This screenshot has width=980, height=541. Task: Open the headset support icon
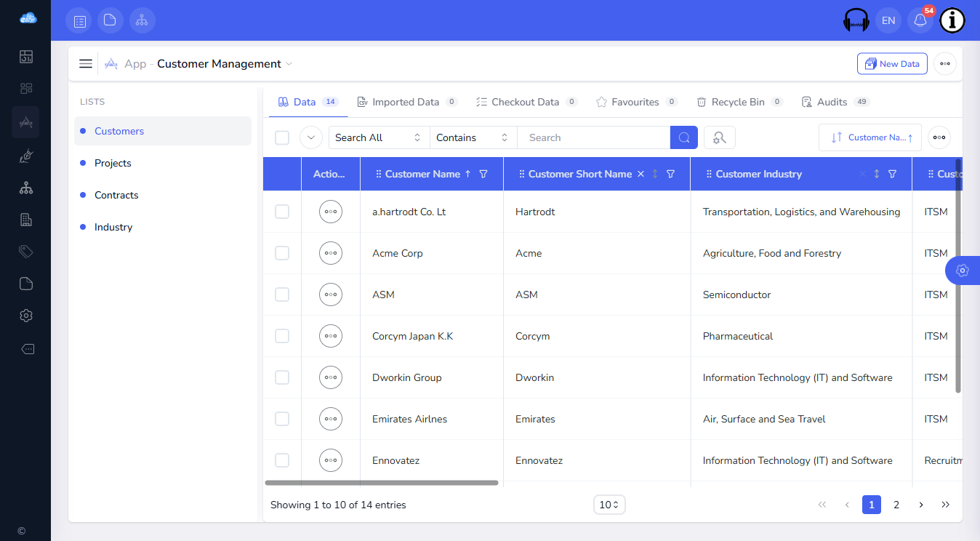tap(856, 20)
